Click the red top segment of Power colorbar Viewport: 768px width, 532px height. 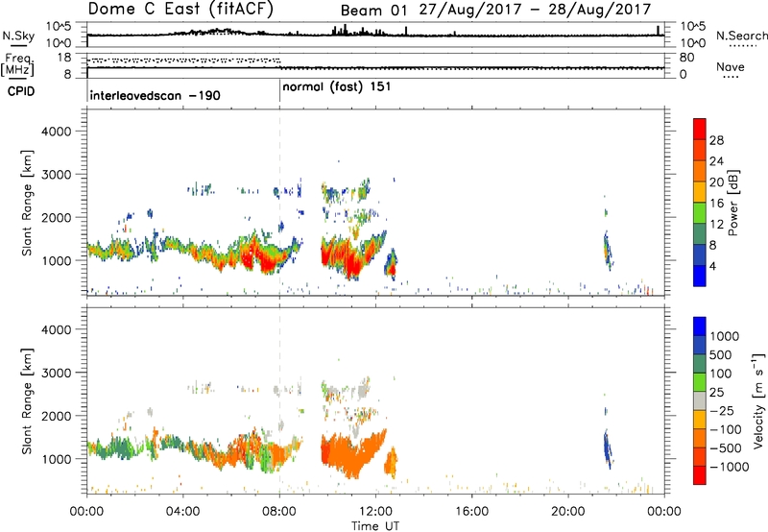pyautogui.click(x=700, y=130)
